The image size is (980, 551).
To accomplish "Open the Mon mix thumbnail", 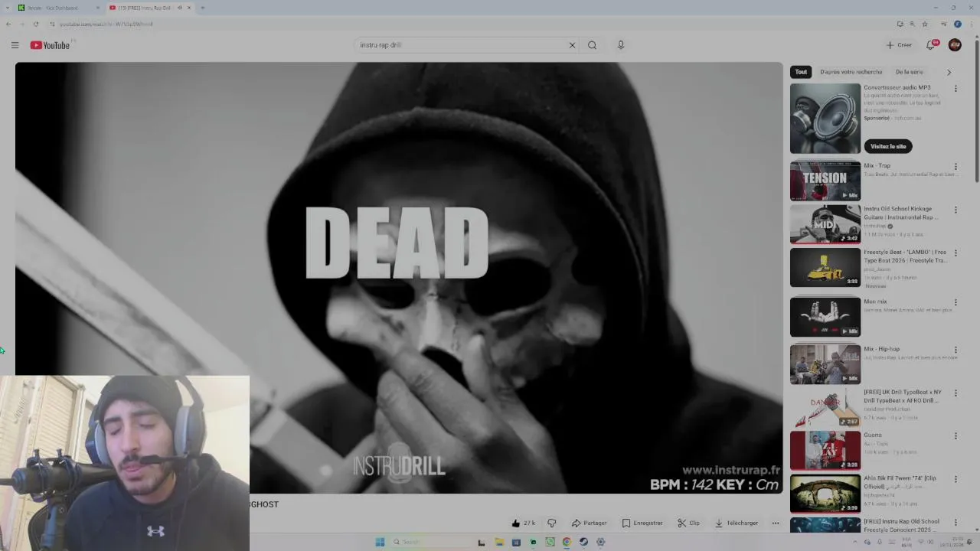I will click(x=825, y=317).
